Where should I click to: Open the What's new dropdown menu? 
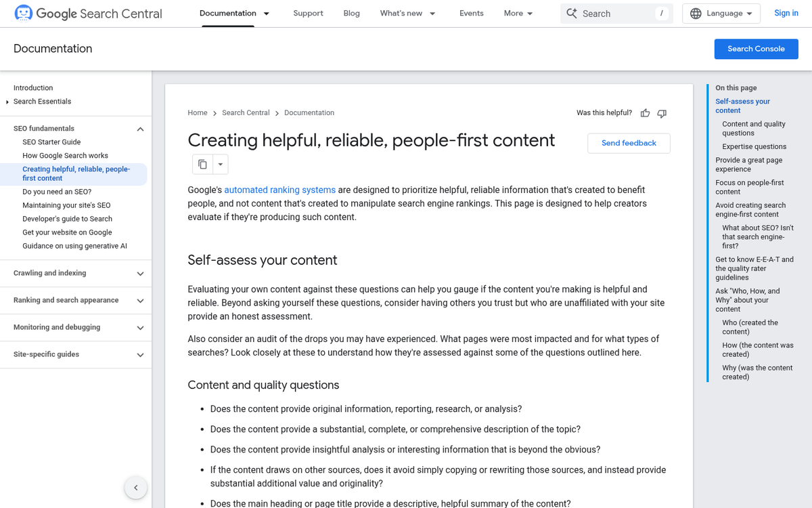[407, 13]
